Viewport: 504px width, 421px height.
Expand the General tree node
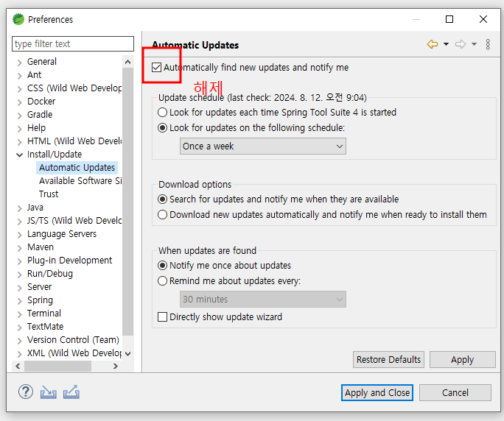(20, 63)
